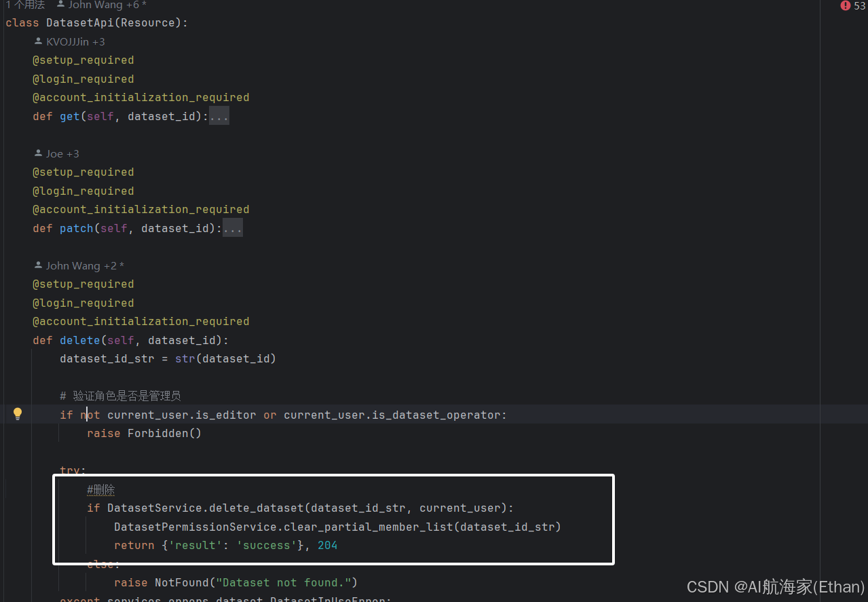Click the '1个用法' usages hint
The image size is (868, 602).
coord(25,5)
